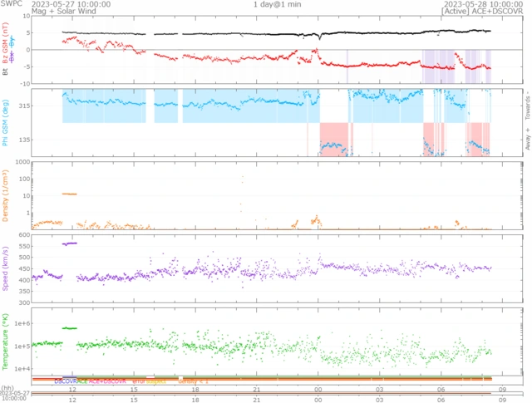Click the elevated orange density segment near 12
The width and height of the screenshot is (532, 403).
coord(70,194)
